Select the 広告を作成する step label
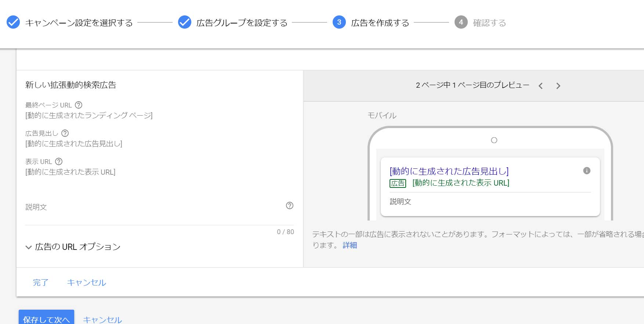The image size is (644, 324). point(380,23)
